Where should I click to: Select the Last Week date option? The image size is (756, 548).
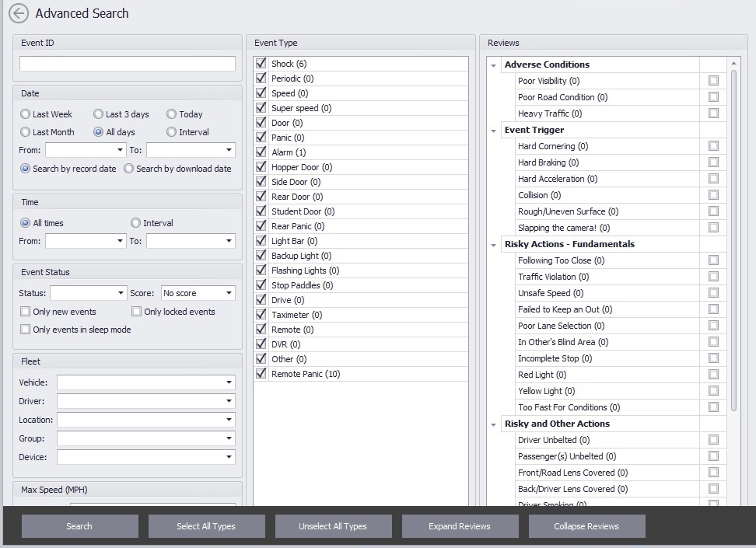[x=24, y=114]
